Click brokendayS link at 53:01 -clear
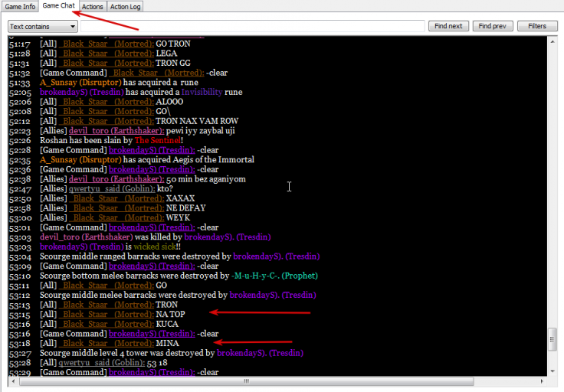Viewport: 564px width, 392px height. pos(152,227)
